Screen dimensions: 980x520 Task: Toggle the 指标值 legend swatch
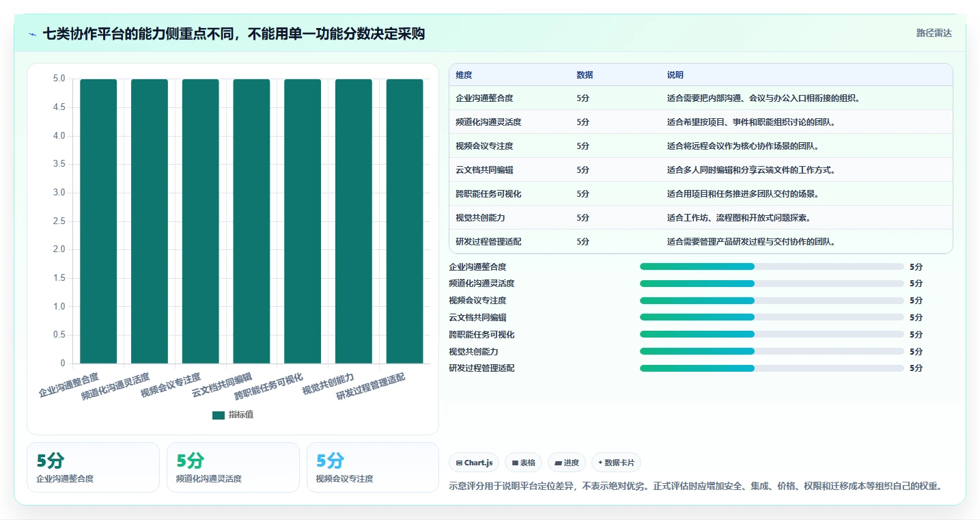click(x=219, y=415)
